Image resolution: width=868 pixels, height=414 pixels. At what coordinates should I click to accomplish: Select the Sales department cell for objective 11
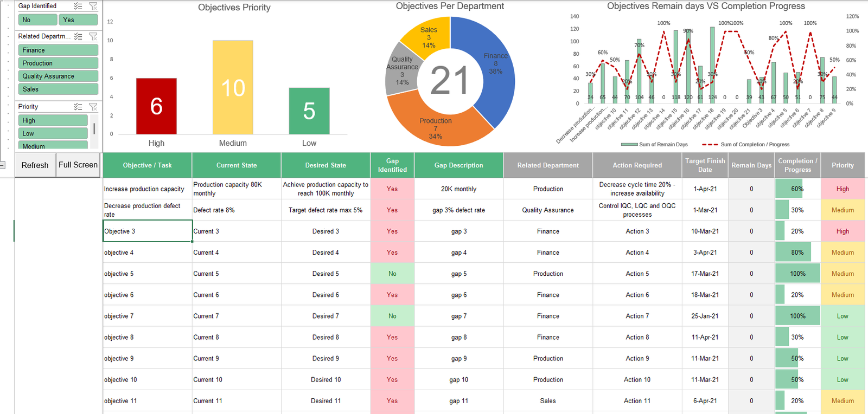pyautogui.click(x=548, y=401)
